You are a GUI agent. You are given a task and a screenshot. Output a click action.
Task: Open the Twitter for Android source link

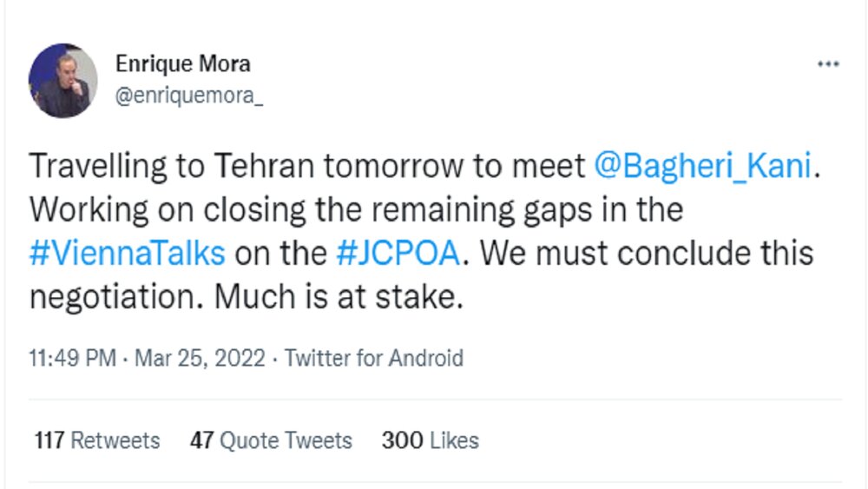tap(374, 358)
